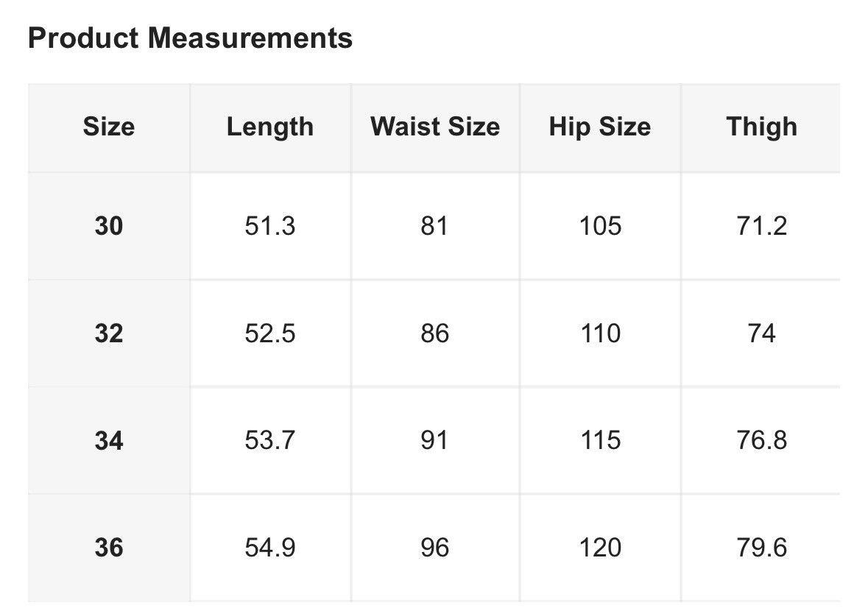Select the Size column header
The width and height of the screenshot is (868, 608).
109,127
